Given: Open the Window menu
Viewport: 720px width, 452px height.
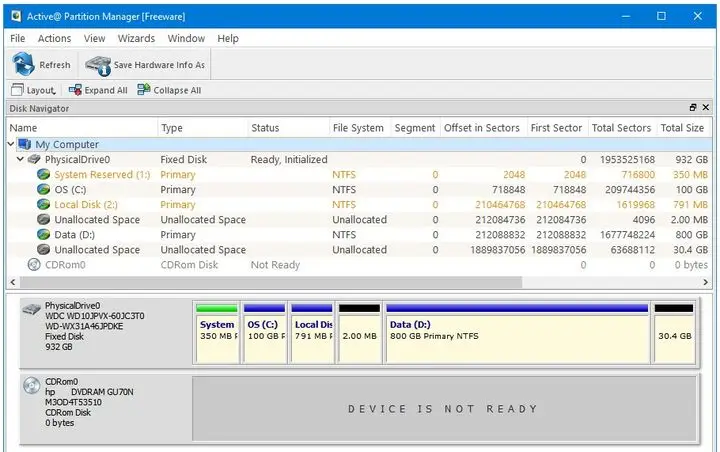Looking at the screenshot, I should tap(186, 39).
